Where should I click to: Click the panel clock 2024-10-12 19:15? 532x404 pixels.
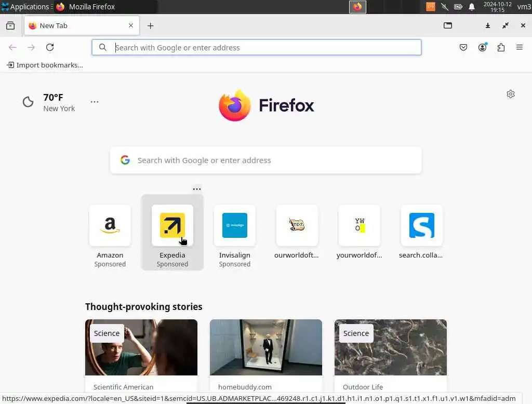click(497, 7)
